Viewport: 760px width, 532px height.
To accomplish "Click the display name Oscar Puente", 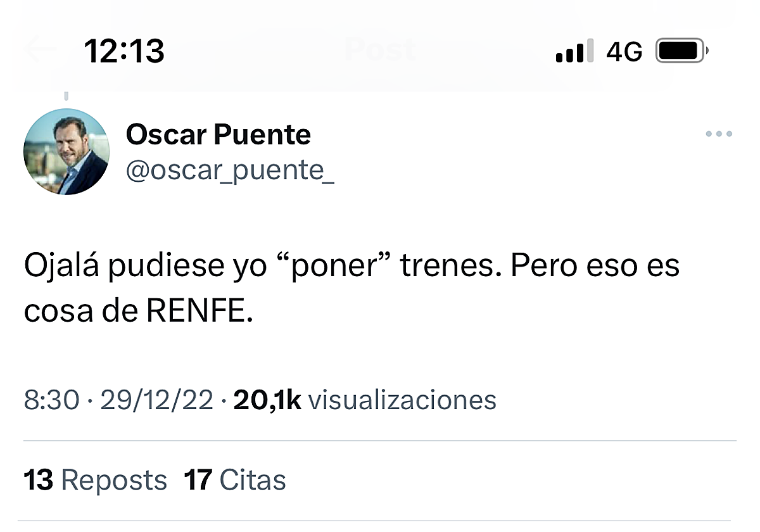I will pyautogui.click(x=218, y=134).
